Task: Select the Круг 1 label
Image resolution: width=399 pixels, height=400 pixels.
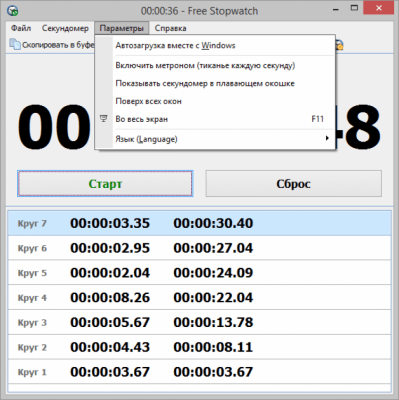Action: coord(32,372)
